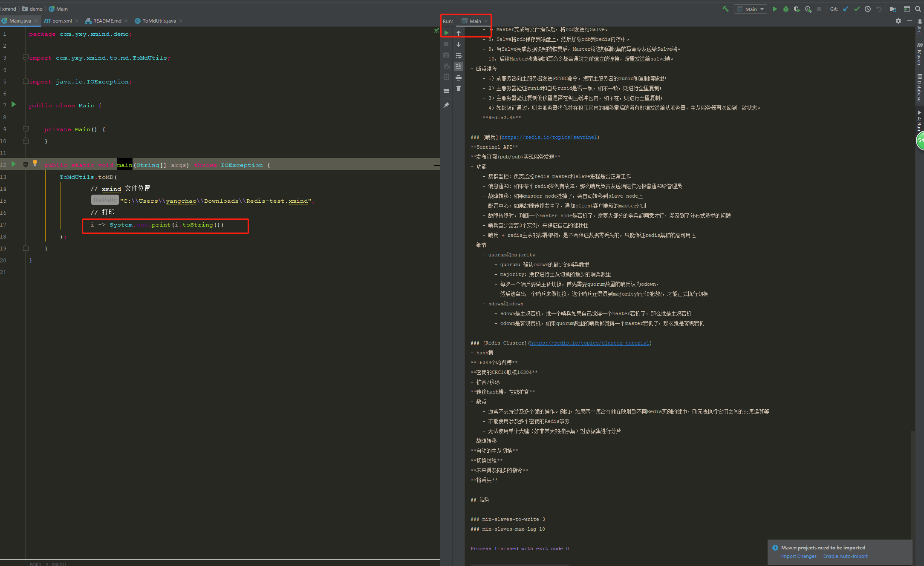Open Git update project (blue arrow icon)
Viewport: 924px width, 566px height.
[846, 9]
